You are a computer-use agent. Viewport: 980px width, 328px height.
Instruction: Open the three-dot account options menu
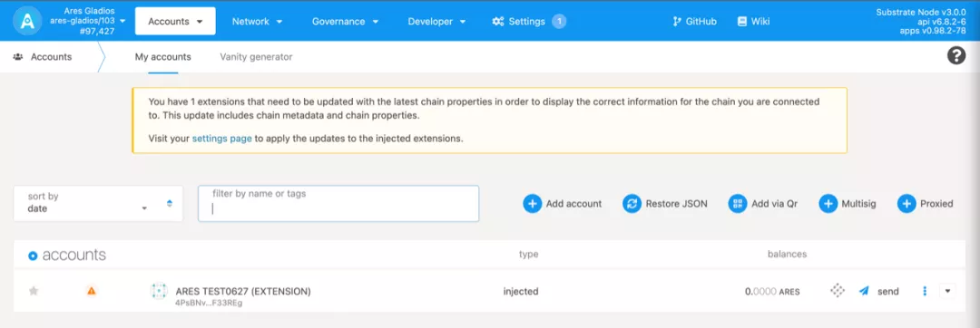pos(925,291)
